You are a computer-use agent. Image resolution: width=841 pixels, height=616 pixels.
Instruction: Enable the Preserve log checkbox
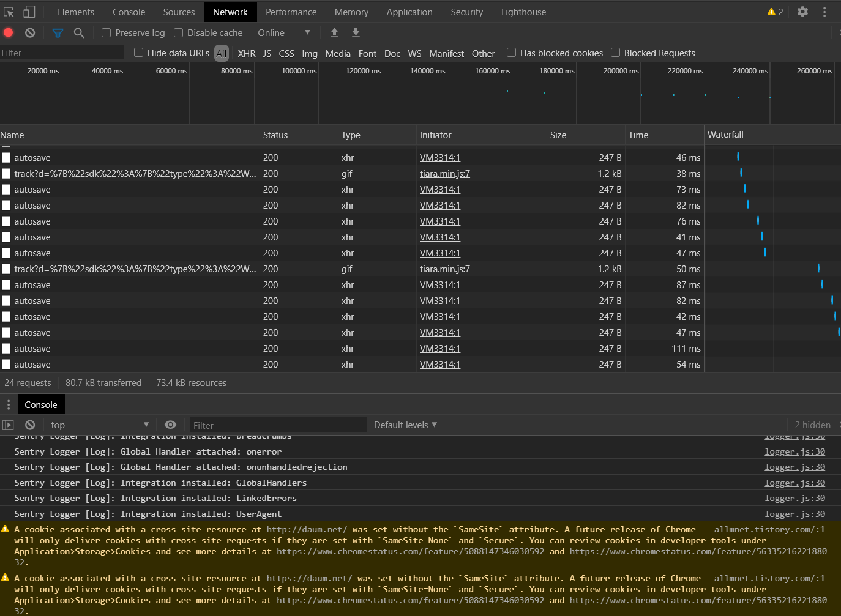tap(106, 33)
